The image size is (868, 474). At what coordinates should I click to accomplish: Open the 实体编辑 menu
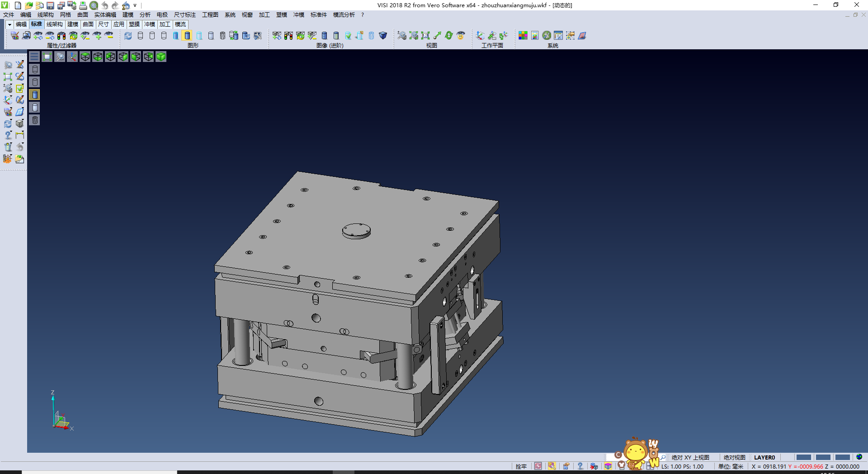(105, 15)
